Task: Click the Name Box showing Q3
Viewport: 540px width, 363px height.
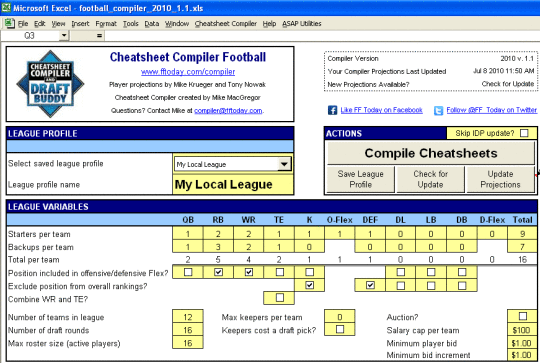Action: point(30,35)
